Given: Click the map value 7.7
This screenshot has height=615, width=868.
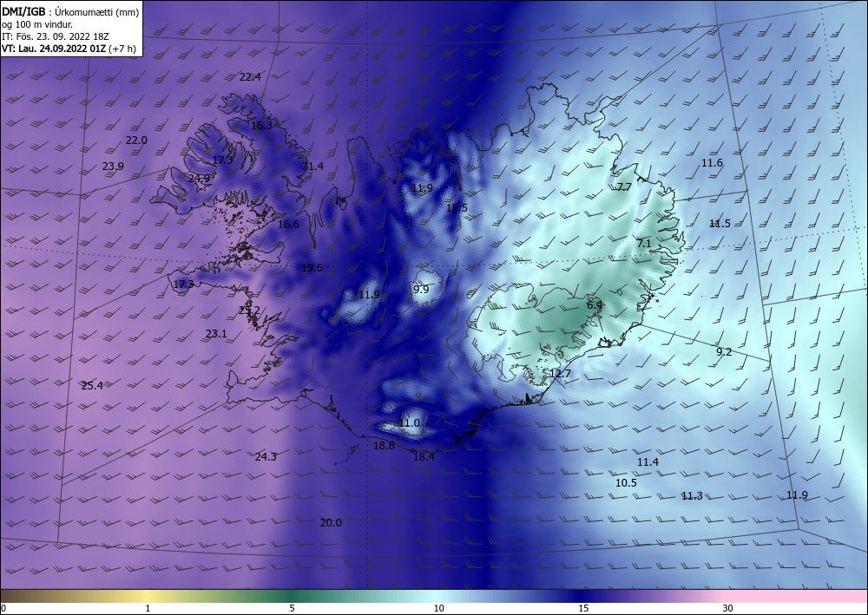Looking at the screenshot, I should [624, 187].
